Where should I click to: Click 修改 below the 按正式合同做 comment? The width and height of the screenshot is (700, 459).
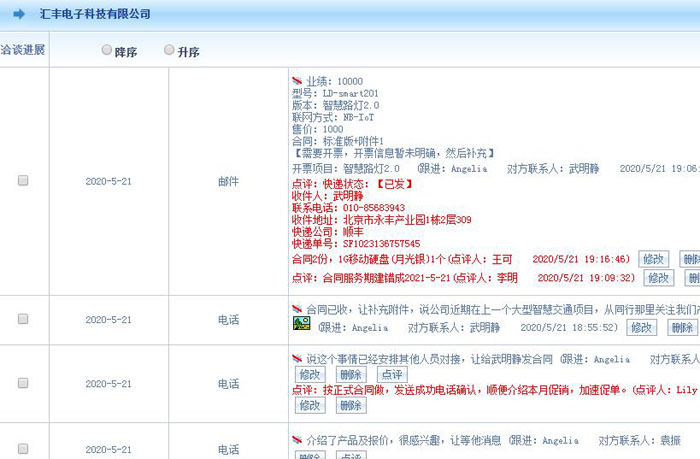[x=310, y=406]
